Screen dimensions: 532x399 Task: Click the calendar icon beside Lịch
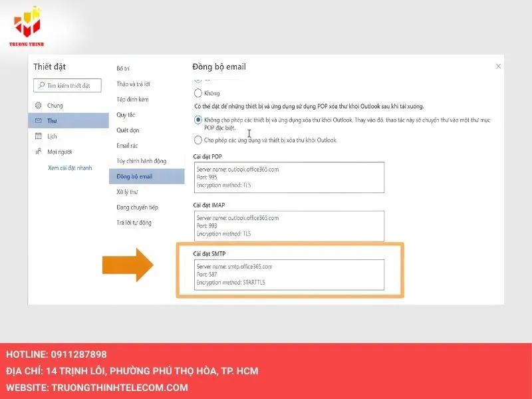pyautogui.click(x=39, y=136)
